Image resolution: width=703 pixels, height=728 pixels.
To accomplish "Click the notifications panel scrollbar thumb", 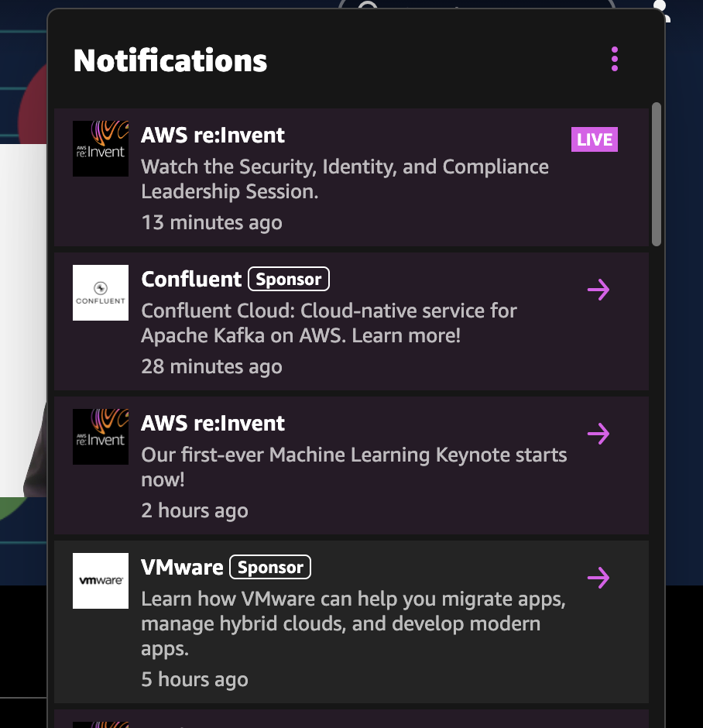I will click(x=656, y=173).
